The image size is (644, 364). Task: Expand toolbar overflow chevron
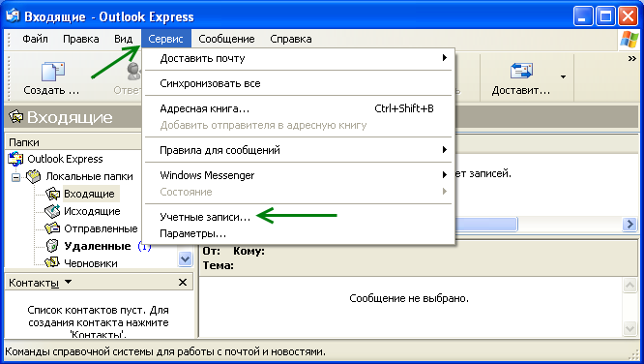pos(632,59)
